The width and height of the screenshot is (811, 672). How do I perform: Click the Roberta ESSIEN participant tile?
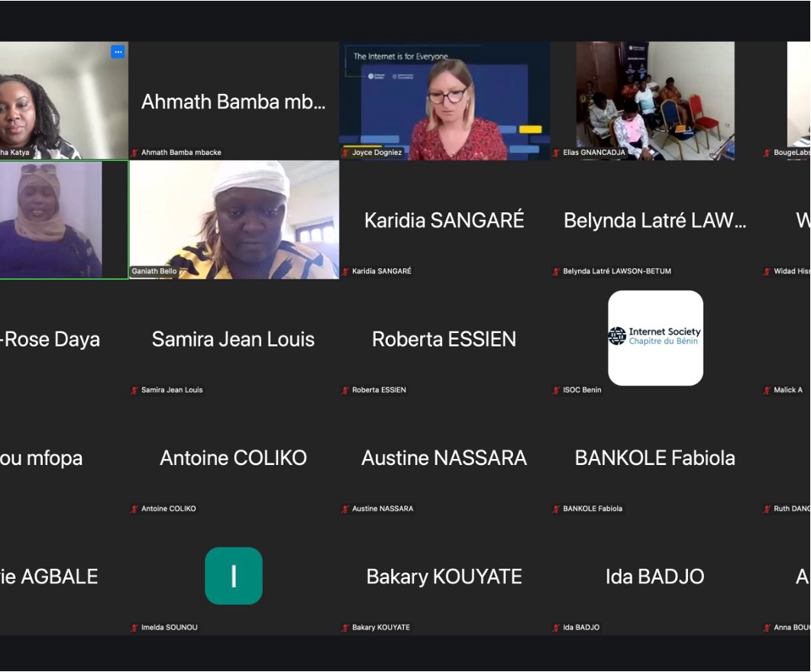[x=444, y=339]
